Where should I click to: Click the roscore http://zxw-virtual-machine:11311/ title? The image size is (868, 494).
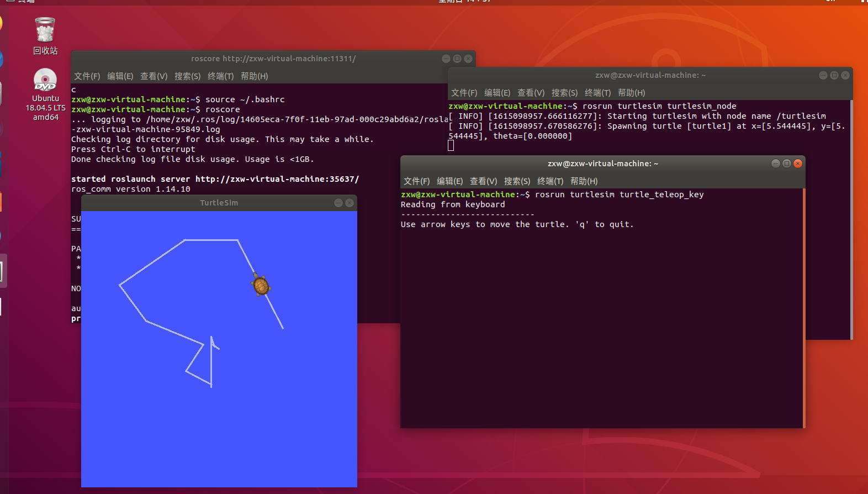[273, 59]
